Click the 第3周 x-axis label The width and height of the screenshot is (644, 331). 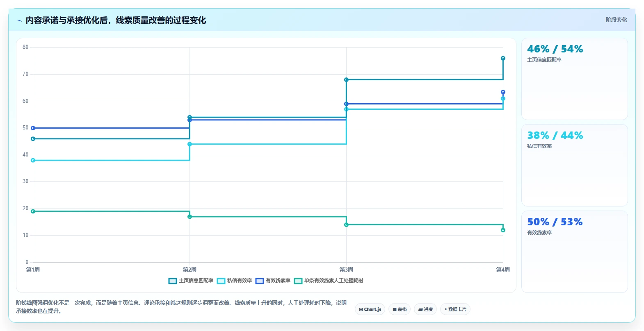(x=346, y=270)
